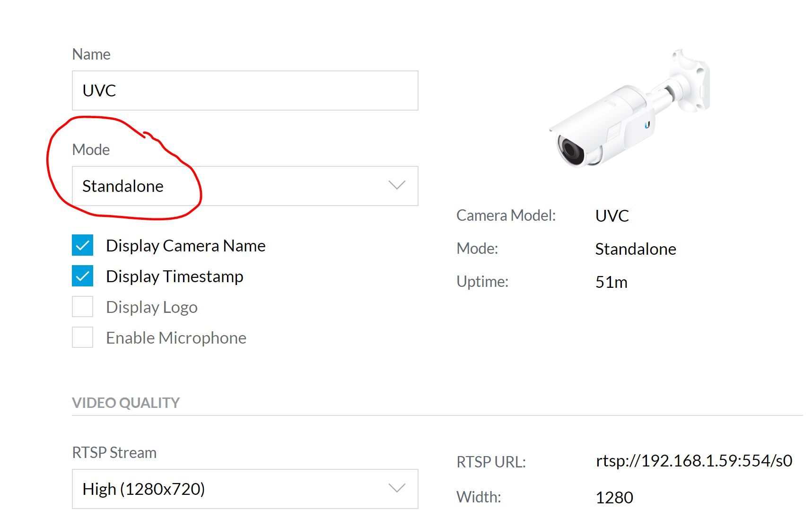Click the RTSP URL address text
812x518 pixels.
[x=693, y=461]
